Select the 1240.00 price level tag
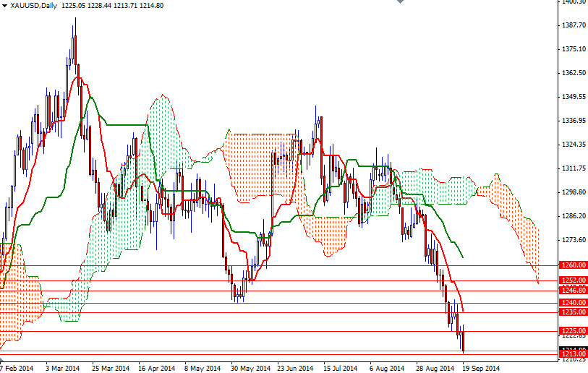 pos(574,303)
